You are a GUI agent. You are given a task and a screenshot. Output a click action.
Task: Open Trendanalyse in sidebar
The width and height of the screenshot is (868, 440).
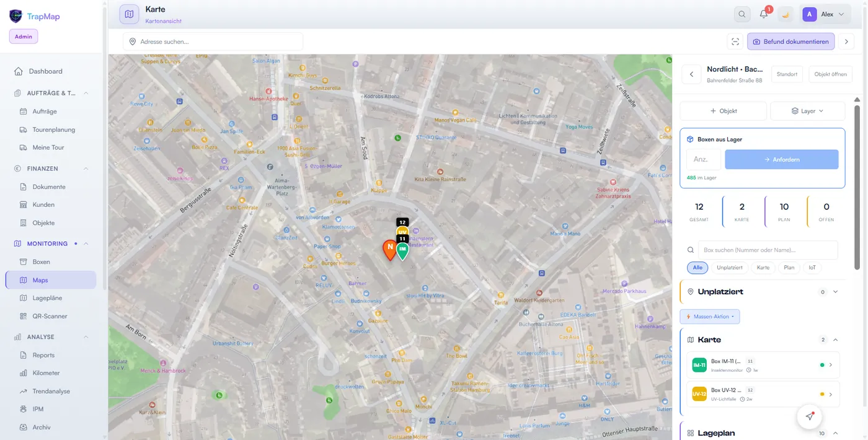tap(51, 391)
